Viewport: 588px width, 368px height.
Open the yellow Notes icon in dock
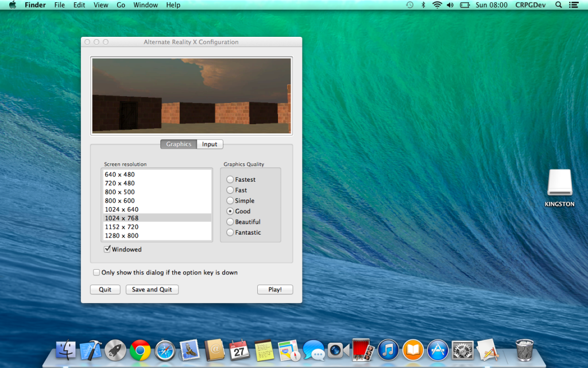[264, 350]
